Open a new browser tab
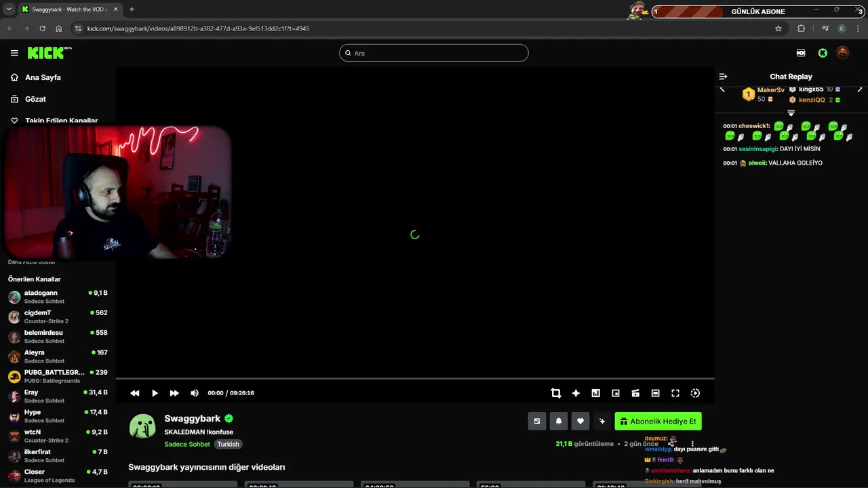 [x=132, y=9]
